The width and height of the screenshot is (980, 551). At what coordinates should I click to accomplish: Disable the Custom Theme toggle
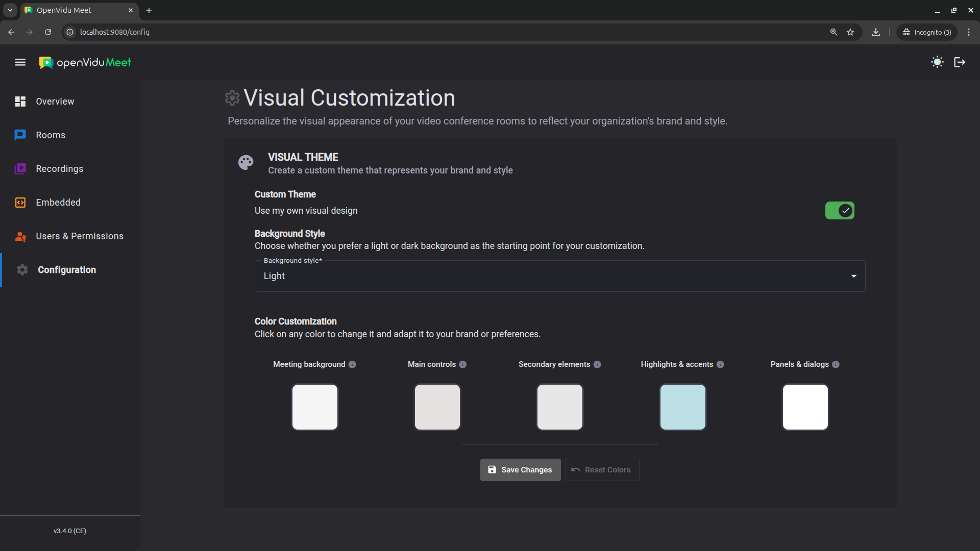pos(840,211)
